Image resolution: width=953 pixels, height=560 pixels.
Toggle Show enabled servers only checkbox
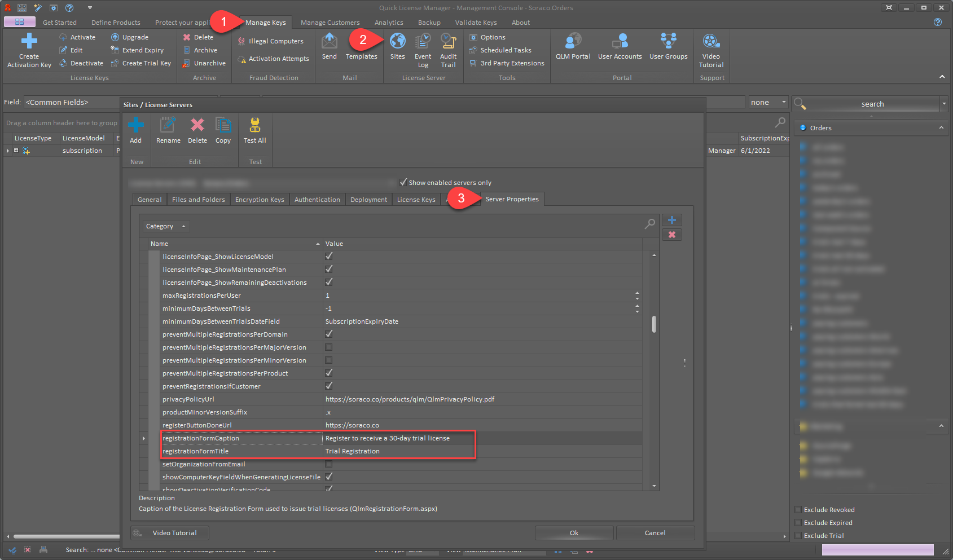(403, 182)
